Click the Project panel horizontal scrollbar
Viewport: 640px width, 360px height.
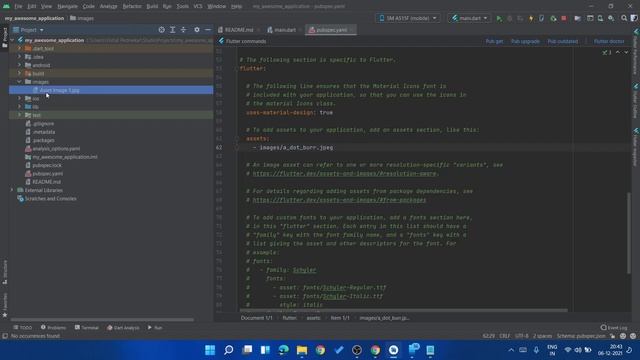tap(102, 320)
